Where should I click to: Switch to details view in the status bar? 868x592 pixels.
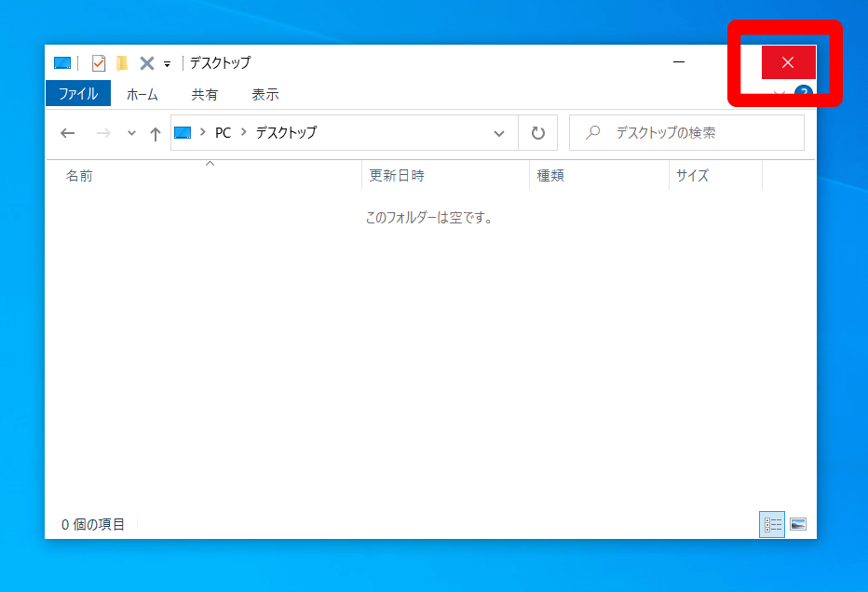[x=772, y=524]
